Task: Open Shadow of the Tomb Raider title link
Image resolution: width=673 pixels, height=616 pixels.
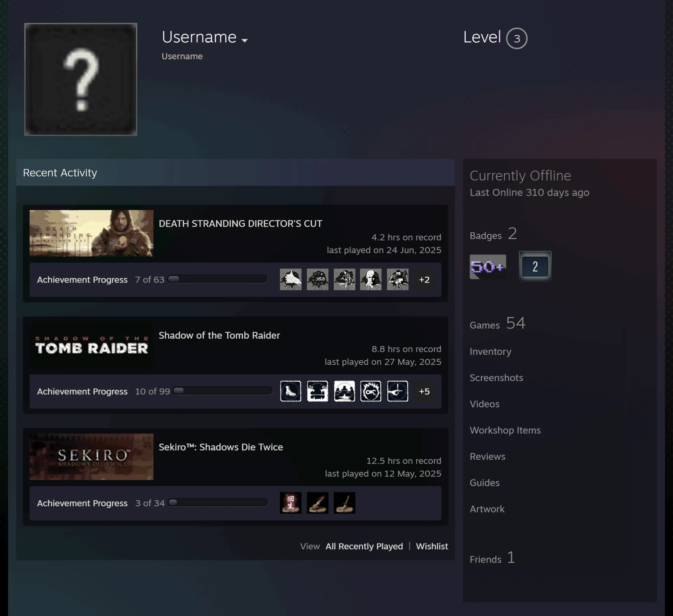Action: 219,336
